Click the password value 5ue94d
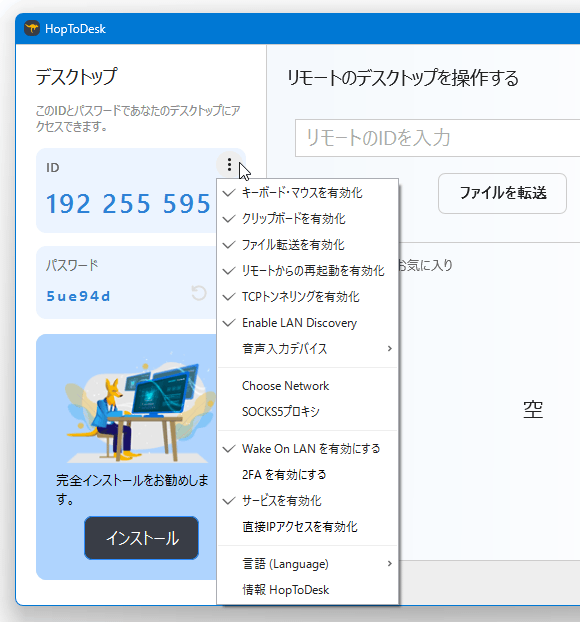The image size is (580, 622). [78, 296]
